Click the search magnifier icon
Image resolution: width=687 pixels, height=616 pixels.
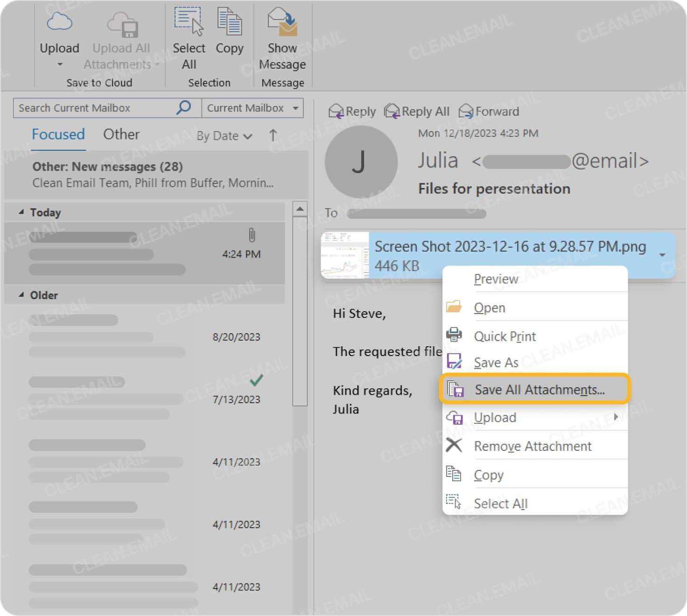point(184,108)
